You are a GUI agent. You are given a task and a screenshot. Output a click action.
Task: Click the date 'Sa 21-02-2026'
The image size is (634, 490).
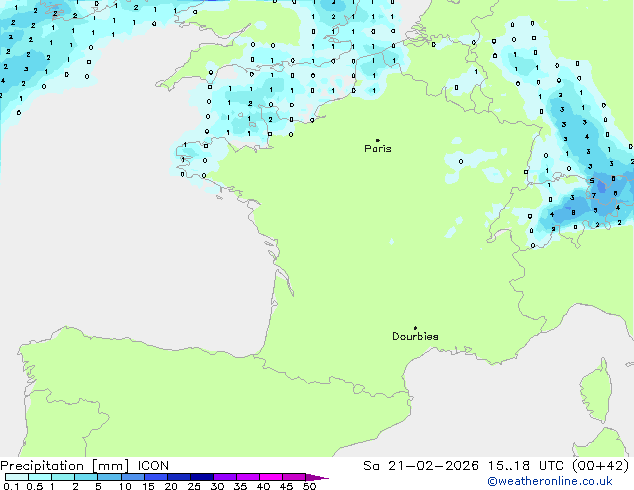421,466
